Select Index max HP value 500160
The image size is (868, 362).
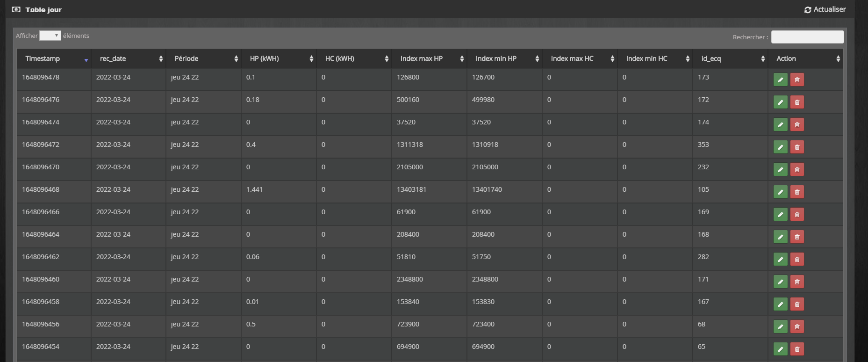point(408,100)
